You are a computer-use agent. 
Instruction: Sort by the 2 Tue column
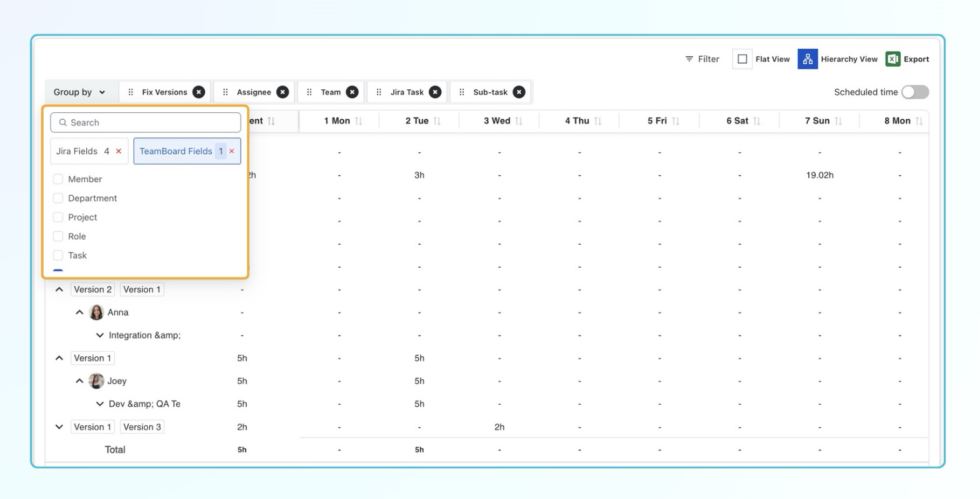click(437, 121)
